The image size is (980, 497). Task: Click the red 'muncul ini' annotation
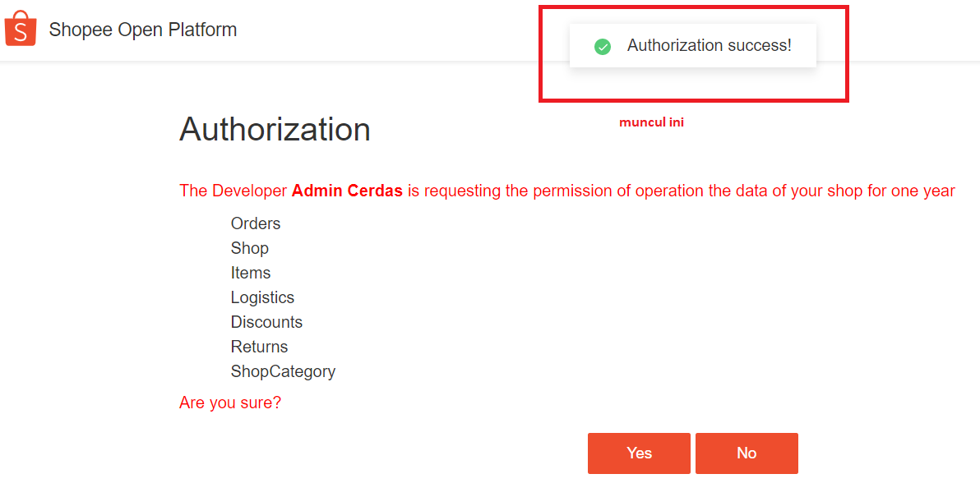[651, 122]
